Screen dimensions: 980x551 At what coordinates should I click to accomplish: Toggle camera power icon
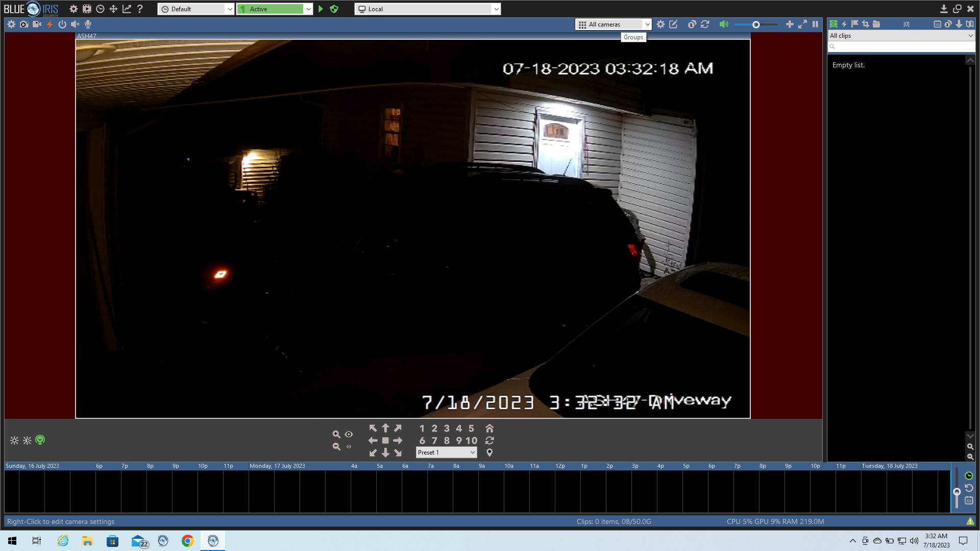tap(62, 24)
